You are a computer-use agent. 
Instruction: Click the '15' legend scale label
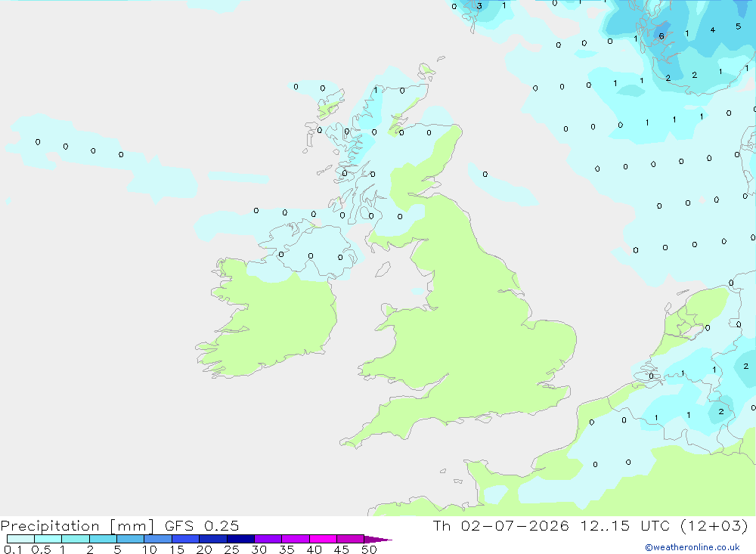click(177, 549)
